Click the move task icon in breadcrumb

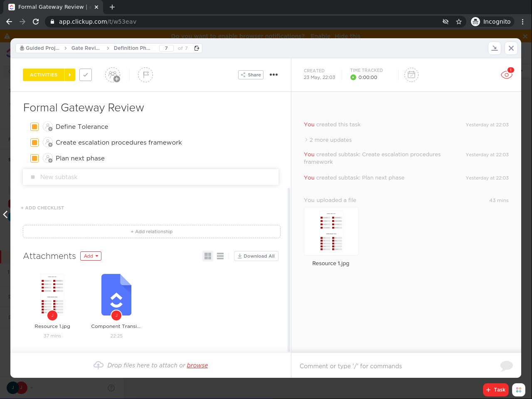(197, 48)
